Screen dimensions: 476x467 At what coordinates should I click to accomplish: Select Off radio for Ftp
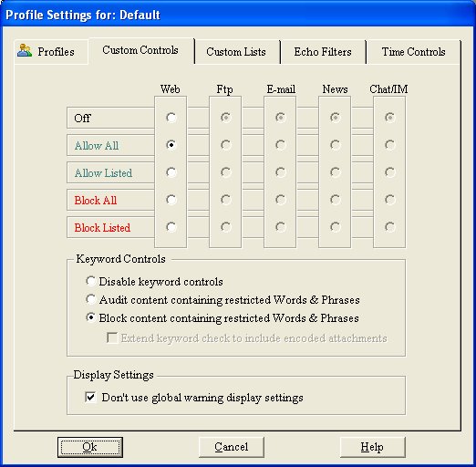point(225,118)
